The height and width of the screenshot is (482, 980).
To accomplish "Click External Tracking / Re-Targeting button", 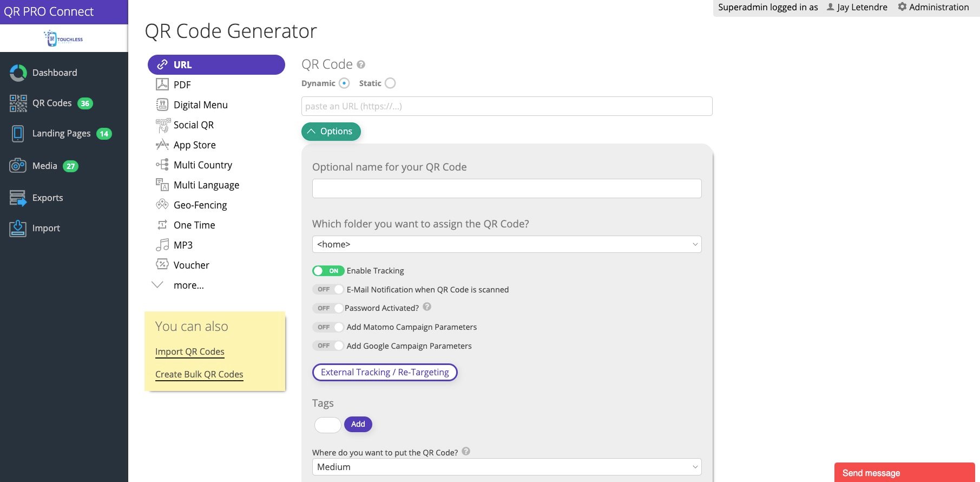I will click(385, 373).
